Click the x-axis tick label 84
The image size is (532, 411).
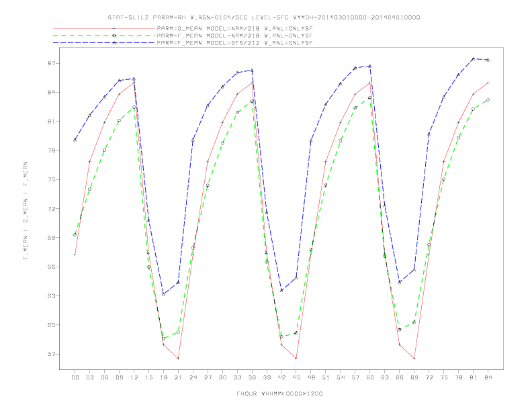488,377
